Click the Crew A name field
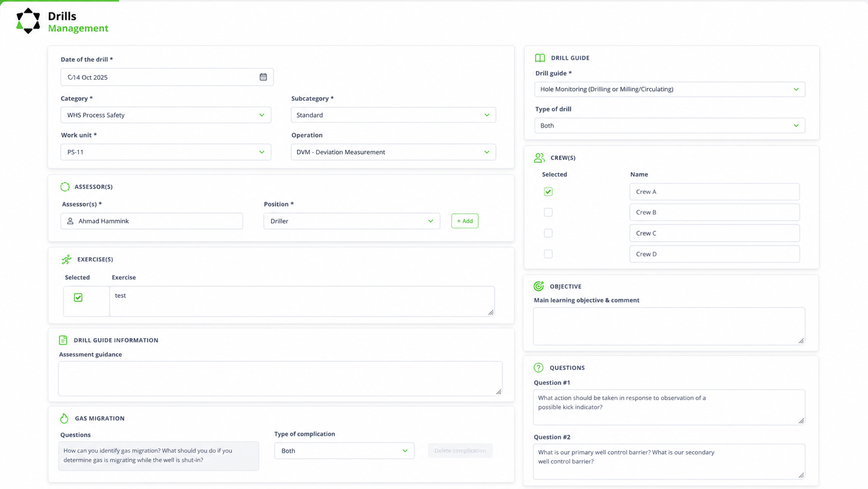The image size is (868, 489). tap(714, 192)
